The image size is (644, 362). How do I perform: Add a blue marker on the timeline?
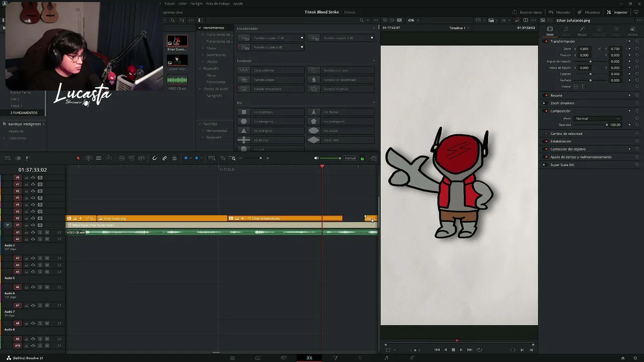197,158
